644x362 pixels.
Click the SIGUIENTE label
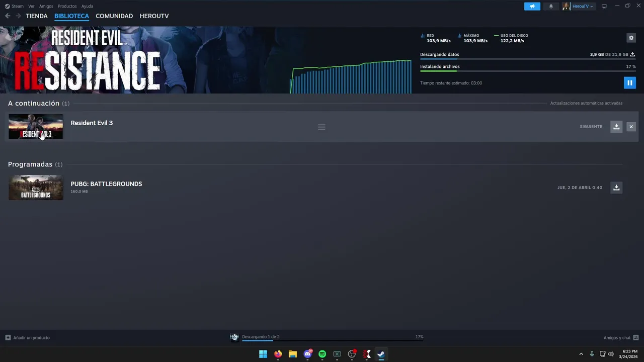tap(591, 127)
